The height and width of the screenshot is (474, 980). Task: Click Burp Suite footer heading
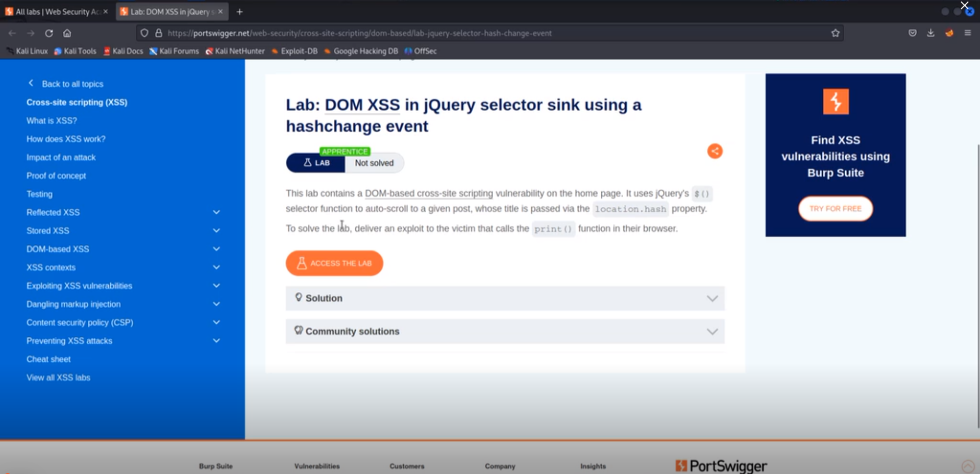216,466
